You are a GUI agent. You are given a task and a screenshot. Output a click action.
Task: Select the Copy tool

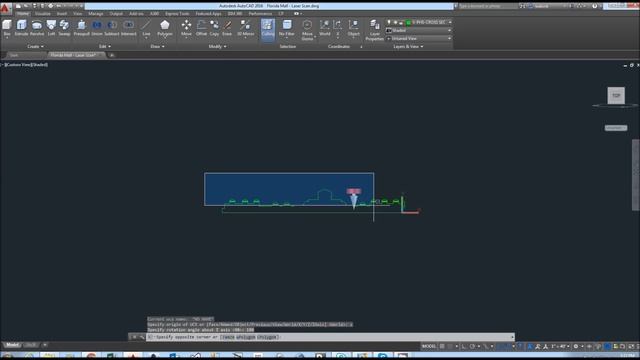(x=214, y=28)
